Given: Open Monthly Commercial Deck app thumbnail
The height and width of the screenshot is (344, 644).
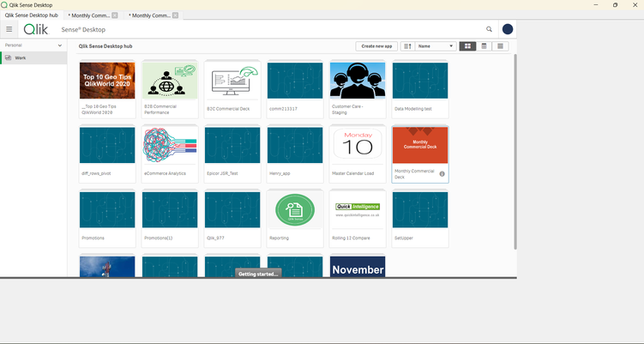Looking at the screenshot, I should [x=420, y=145].
